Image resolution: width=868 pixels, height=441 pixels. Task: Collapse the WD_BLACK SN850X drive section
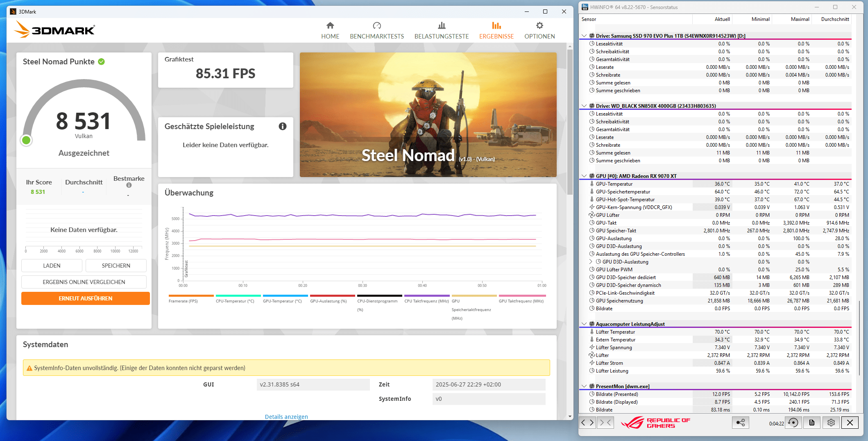coord(584,106)
